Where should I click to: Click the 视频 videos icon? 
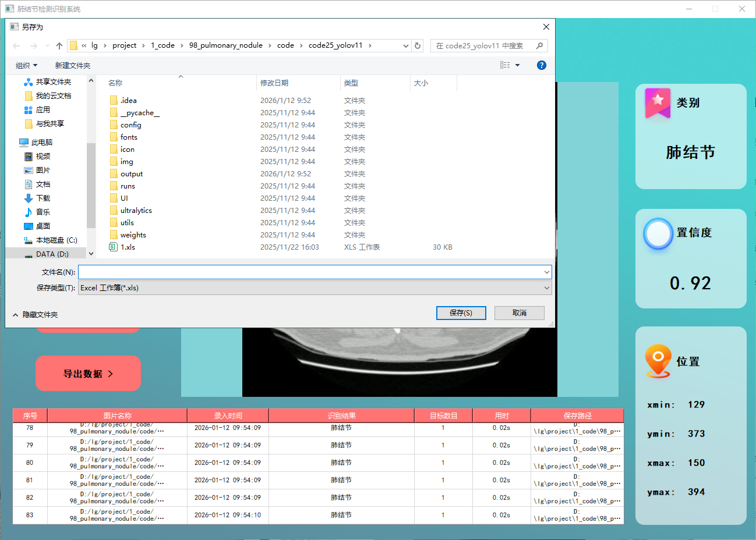[29, 157]
